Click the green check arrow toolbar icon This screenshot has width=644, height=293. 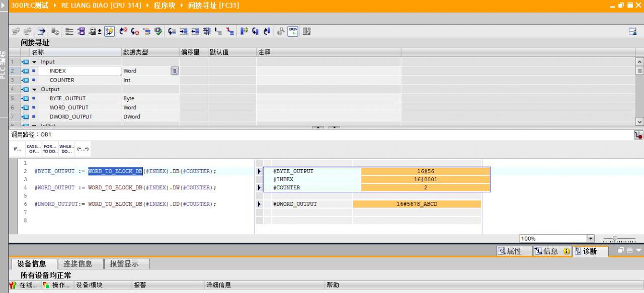[x=158, y=31]
